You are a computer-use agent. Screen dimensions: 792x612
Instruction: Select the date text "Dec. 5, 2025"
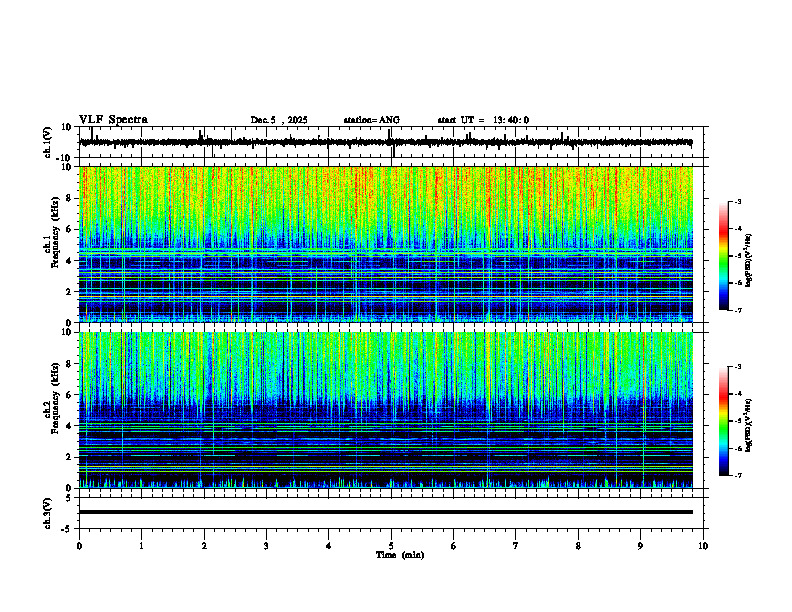click(279, 120)
